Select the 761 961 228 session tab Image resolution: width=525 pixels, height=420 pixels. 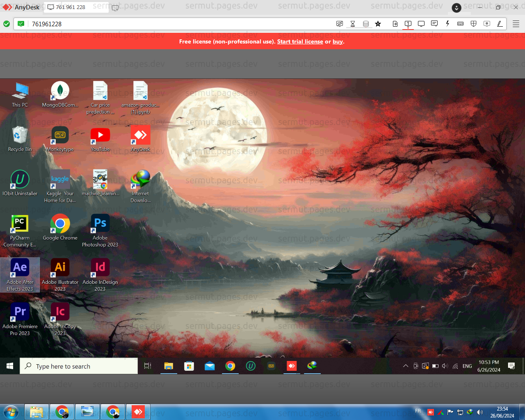pyautogui.click(x=76, y=7)
